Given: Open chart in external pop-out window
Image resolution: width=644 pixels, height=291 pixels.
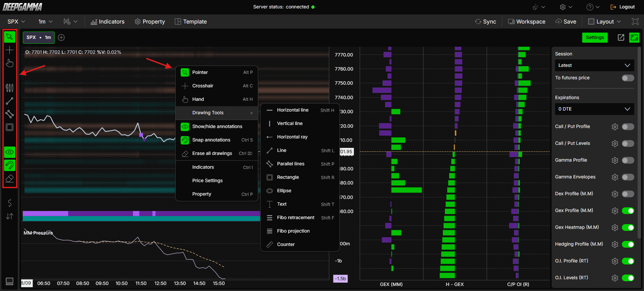Looking at the screenshot, I should point(621,38).
